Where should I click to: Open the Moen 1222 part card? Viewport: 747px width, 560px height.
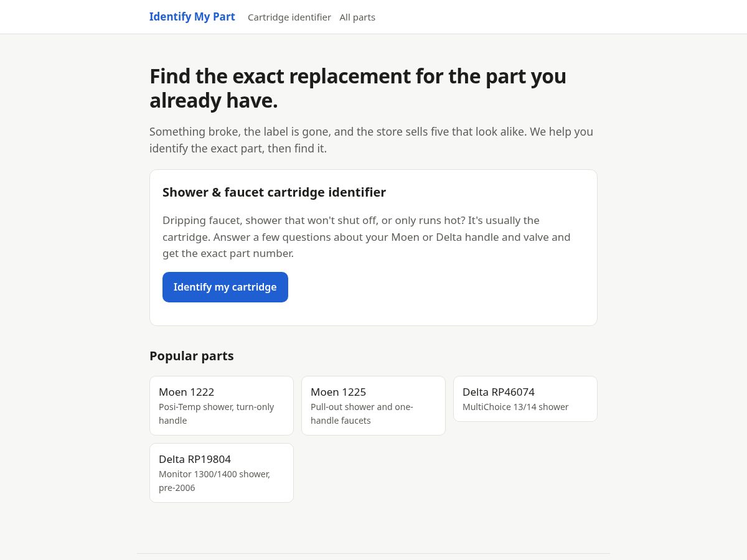point(222,406)
